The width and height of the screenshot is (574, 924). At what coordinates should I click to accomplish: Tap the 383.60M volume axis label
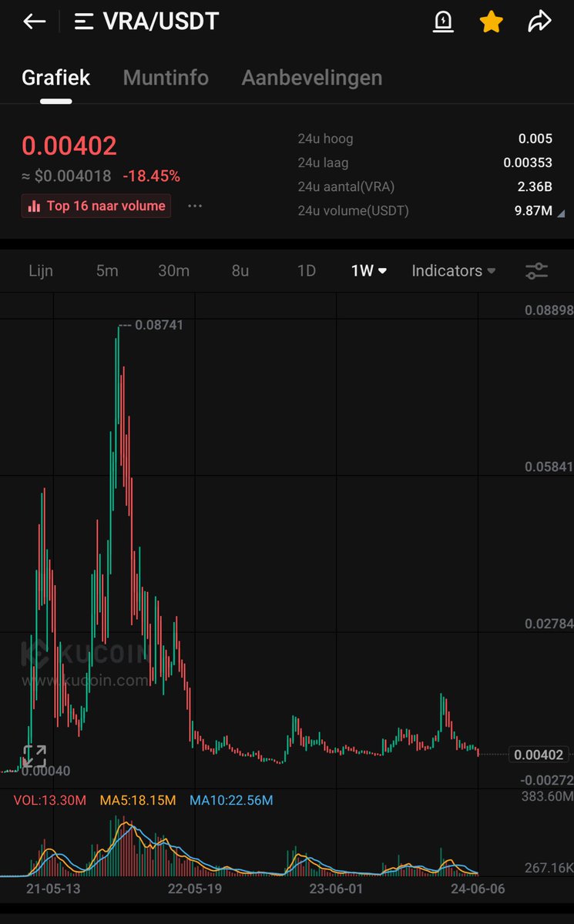549,795
